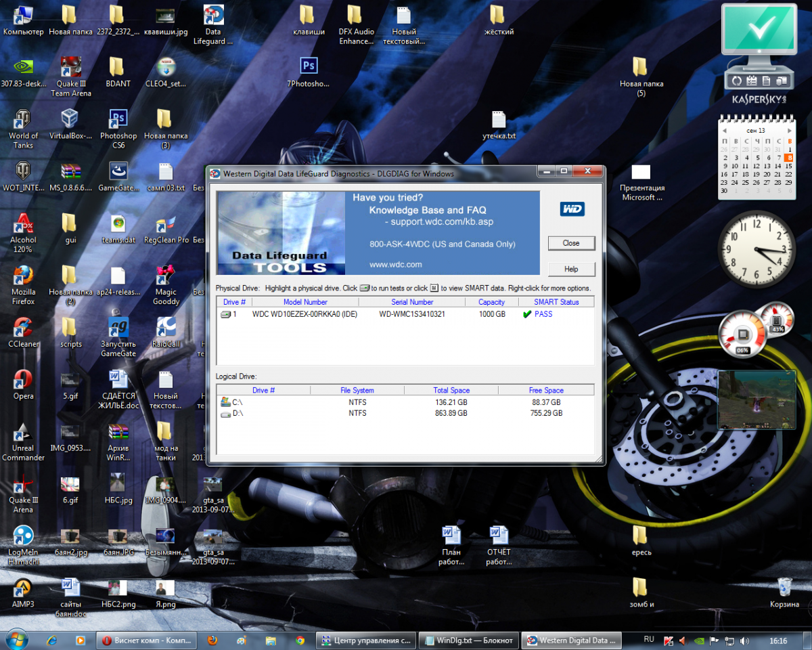
Task: Click the volume speaker icon in the system tray
Action: tap(744, 640)
